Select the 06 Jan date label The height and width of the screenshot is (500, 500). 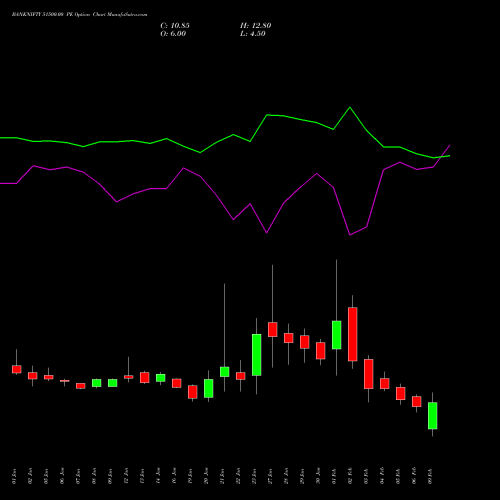pos(62,476)
